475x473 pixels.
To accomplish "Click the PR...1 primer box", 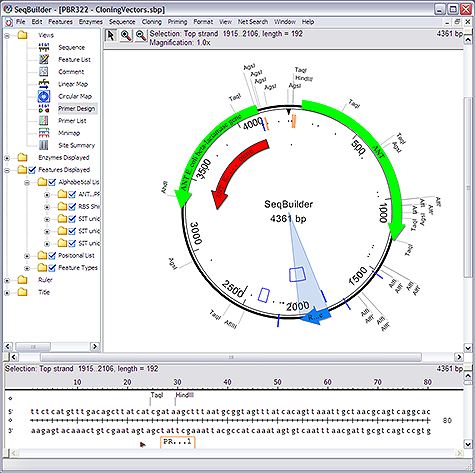I will coord(178,442).
